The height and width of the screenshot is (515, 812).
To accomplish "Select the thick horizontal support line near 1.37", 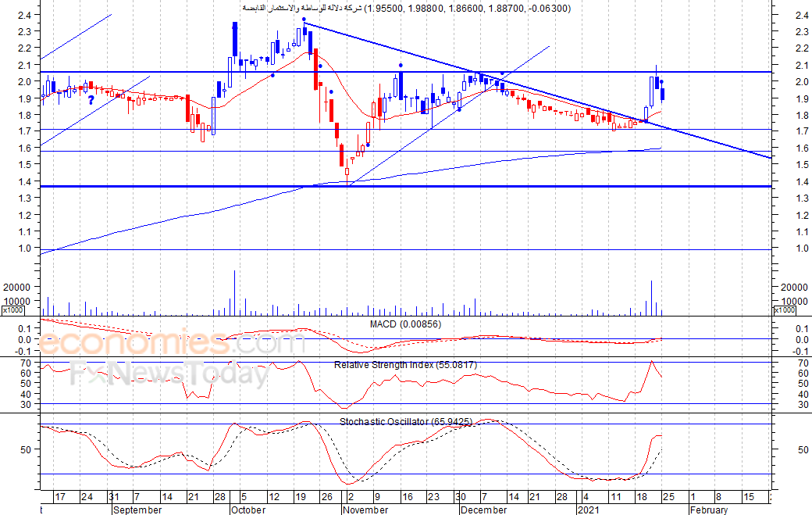I will (406, 187).
